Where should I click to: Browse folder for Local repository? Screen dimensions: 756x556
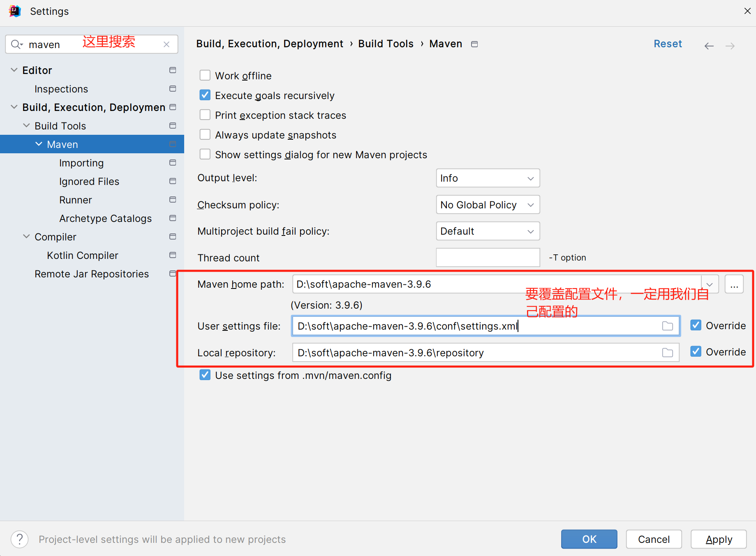pyautogui.click(x=668, y=353)
